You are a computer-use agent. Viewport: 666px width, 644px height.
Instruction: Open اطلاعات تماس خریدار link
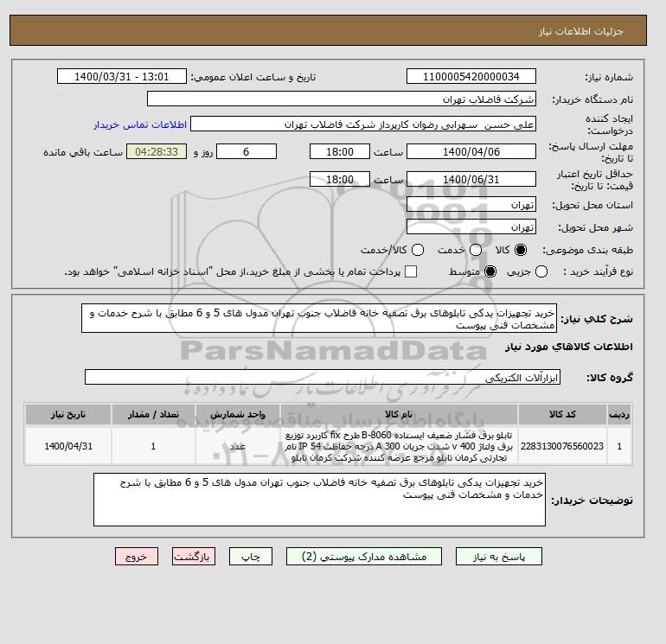pyautogui.click(x=140, y=124)
